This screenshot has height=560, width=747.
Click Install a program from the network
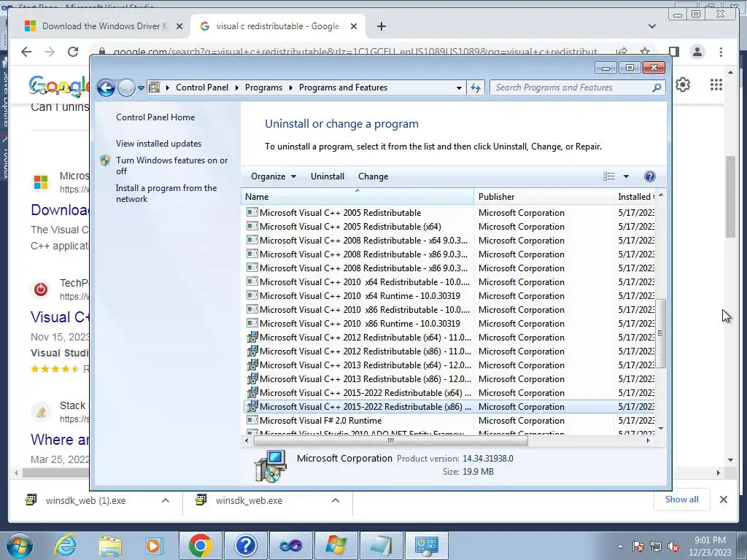tap(166, 193)
